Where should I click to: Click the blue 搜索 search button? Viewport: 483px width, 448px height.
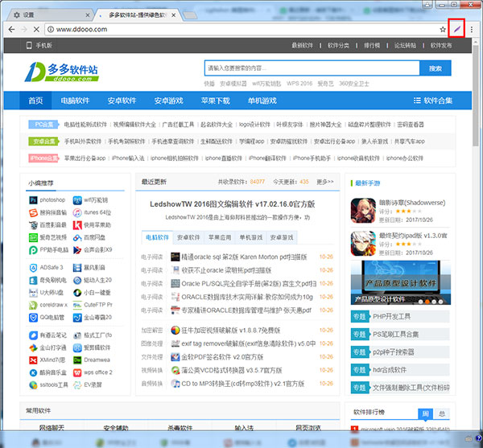click(x=436, y=68)
